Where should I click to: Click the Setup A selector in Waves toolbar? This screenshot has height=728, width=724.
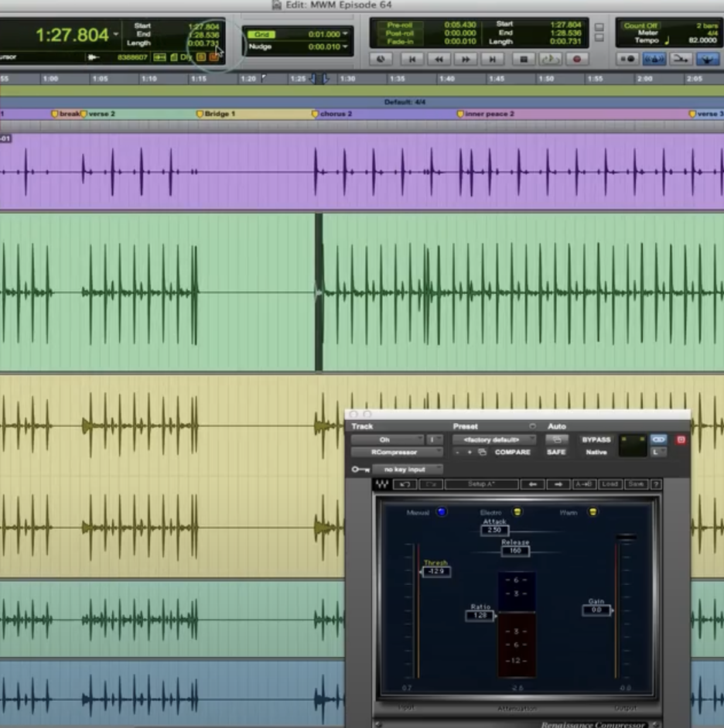pos(481,484)
